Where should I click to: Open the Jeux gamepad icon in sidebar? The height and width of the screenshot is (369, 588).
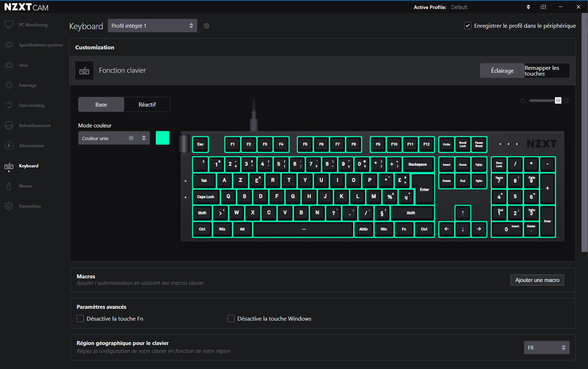9,65
